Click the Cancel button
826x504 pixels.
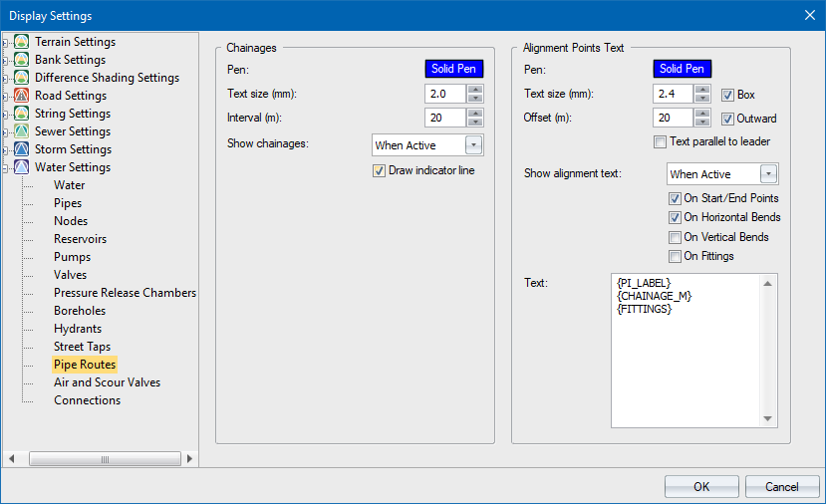(782, 486)
